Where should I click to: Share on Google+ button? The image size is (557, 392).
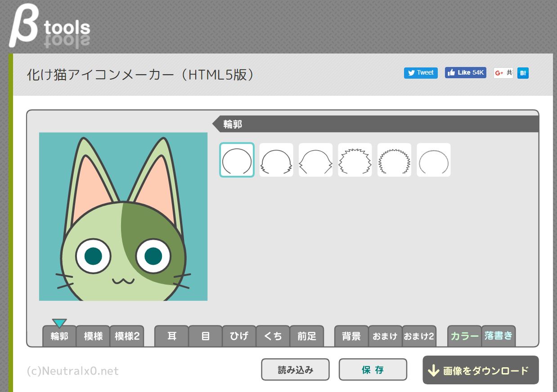pyautogui.click(x=503, y=73)
